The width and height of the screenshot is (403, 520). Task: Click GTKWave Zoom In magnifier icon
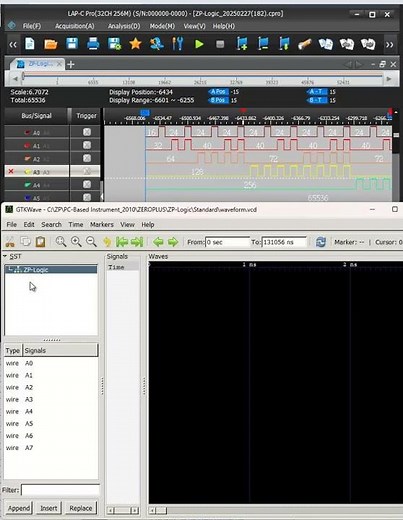[76, 242]
